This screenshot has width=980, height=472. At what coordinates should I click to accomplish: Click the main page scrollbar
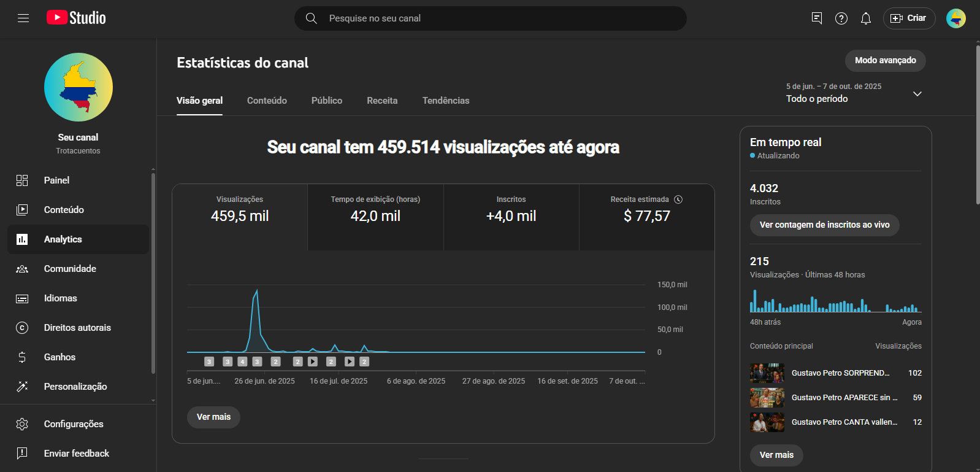click(x=978, y=125)
